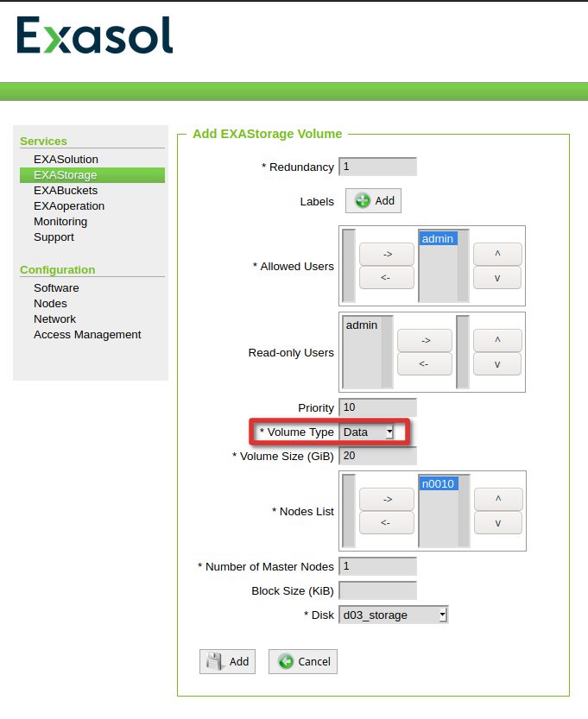Select n0010 in Nodes List
Image resolution: width=588 pixels, height=719 pixels.
pos(438,483)
